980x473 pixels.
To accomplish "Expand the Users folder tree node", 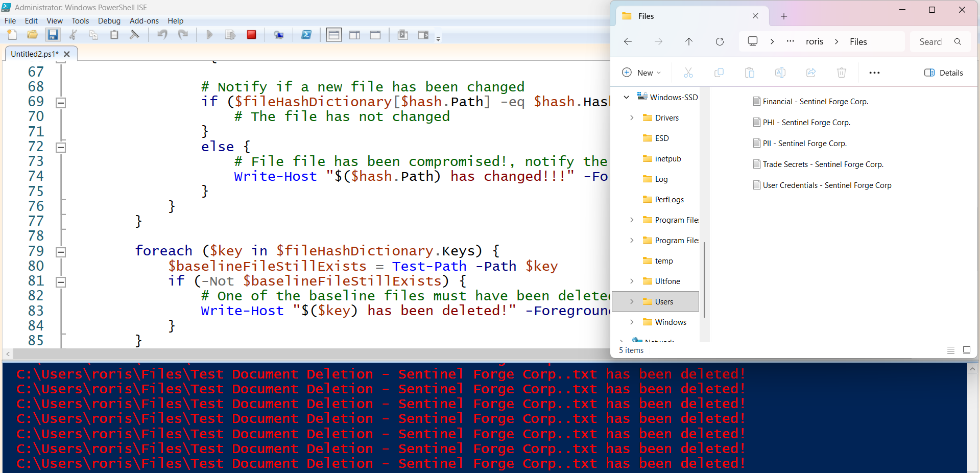I will 632,302.
